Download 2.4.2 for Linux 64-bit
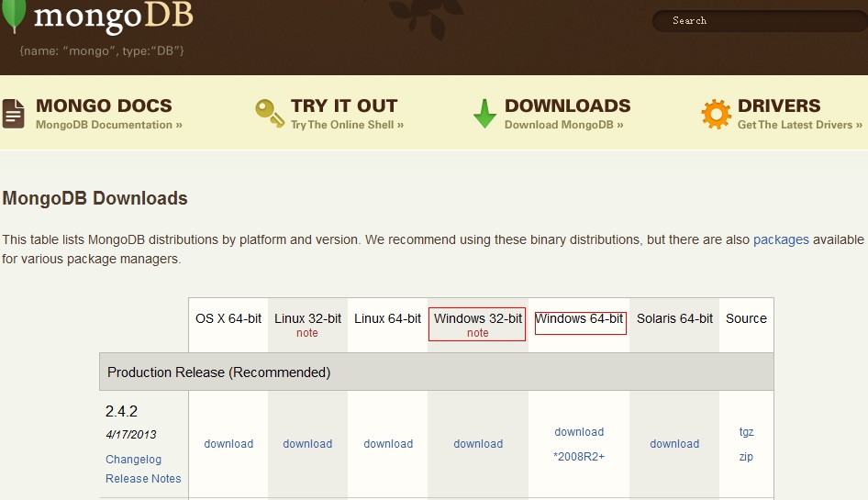 click(388, 443)
